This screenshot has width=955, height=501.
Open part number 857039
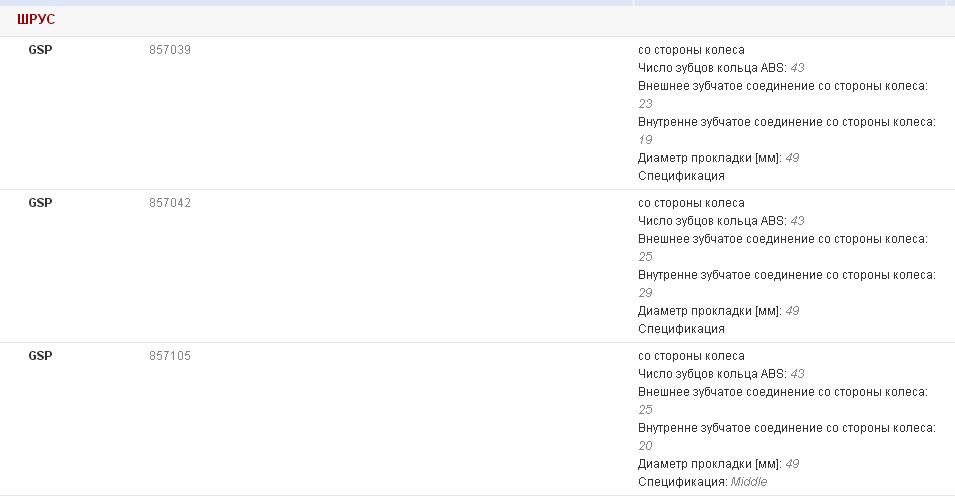(170, 50)
